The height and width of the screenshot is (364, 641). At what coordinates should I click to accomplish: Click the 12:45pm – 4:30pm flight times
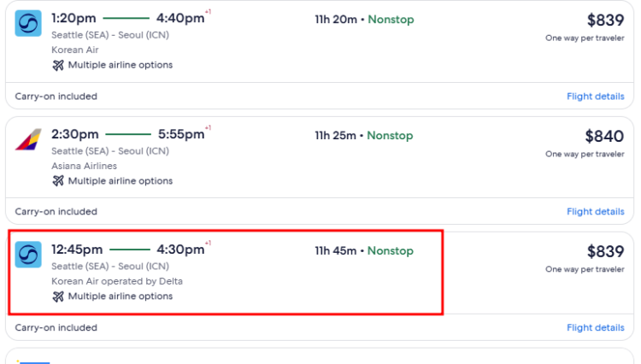click(x=128, y=250)
